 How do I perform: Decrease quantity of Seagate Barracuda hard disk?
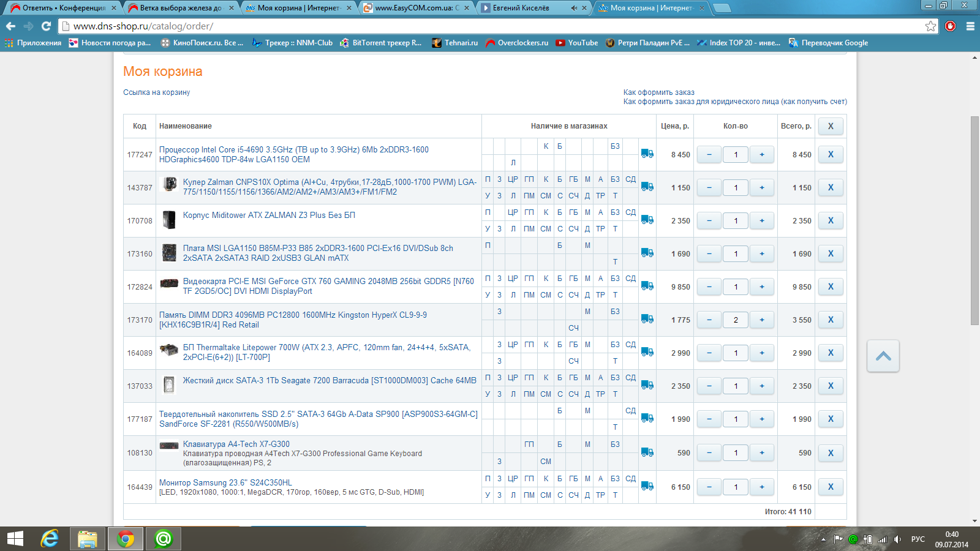[x=709, y=386]
